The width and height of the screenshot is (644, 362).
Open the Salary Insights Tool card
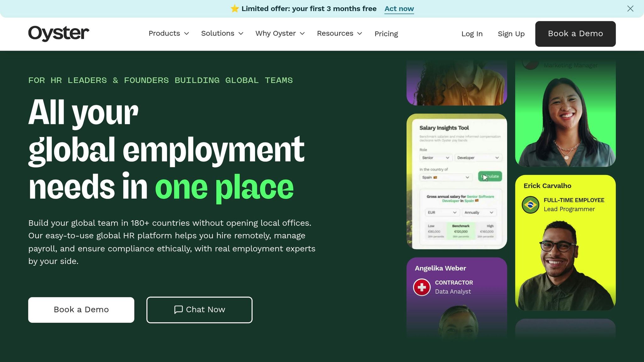(x=457, y=182)
